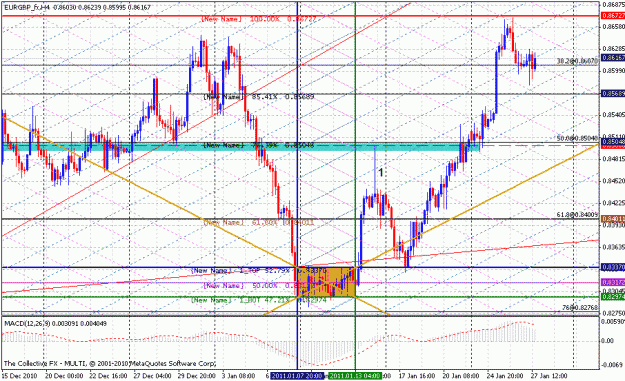Click the brown 0.84011 price tag

click(x=613, y=219)
